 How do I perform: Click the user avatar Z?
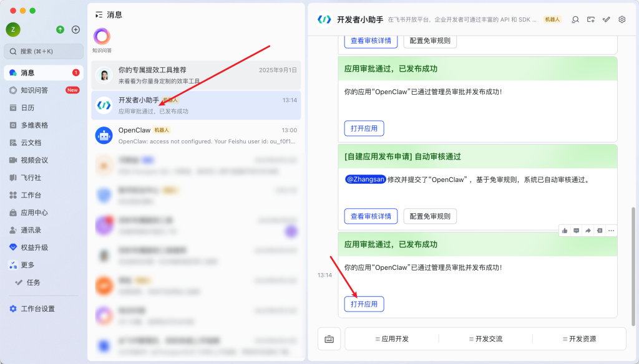click(13, 29)
